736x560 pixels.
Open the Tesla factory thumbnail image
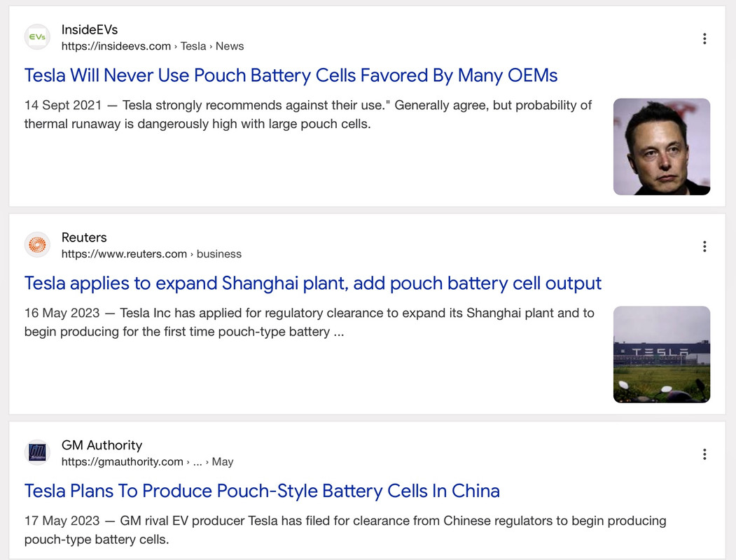661,355
